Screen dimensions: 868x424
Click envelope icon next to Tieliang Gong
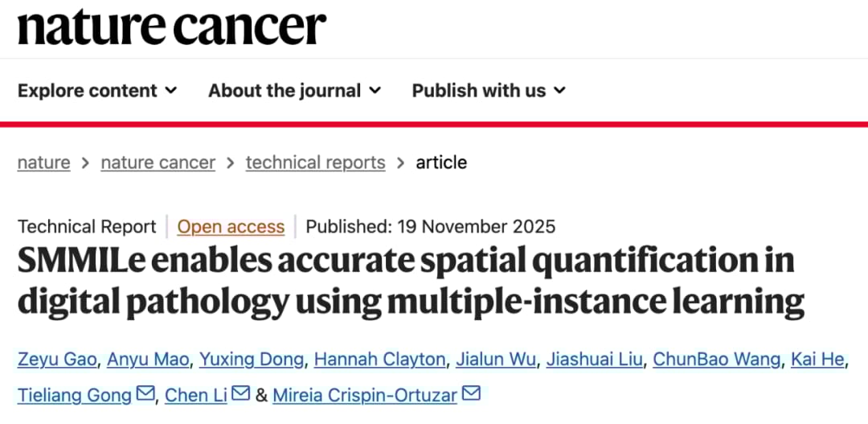coord(145,394)
